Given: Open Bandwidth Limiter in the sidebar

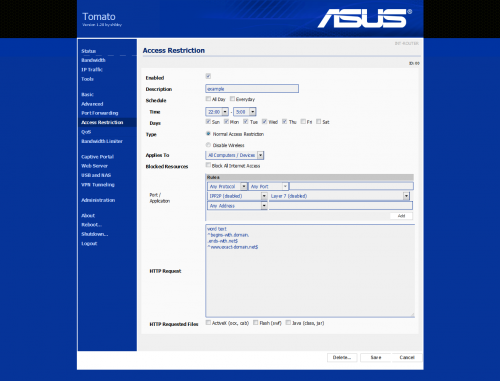Looking at the screenshot, I should (102, 141).
